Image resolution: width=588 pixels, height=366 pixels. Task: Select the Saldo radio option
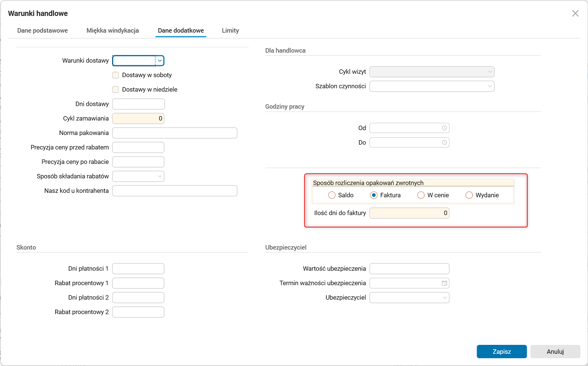pyautogui.click(x=332, y=195)
